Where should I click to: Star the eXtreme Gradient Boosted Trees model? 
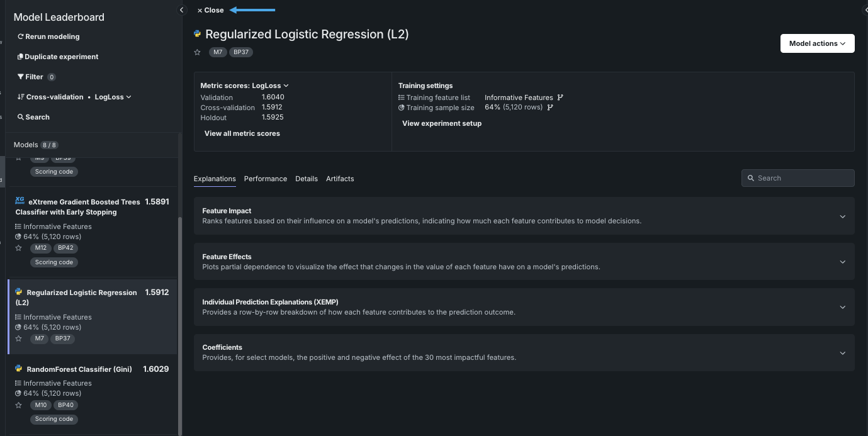(x=19, y=248)
